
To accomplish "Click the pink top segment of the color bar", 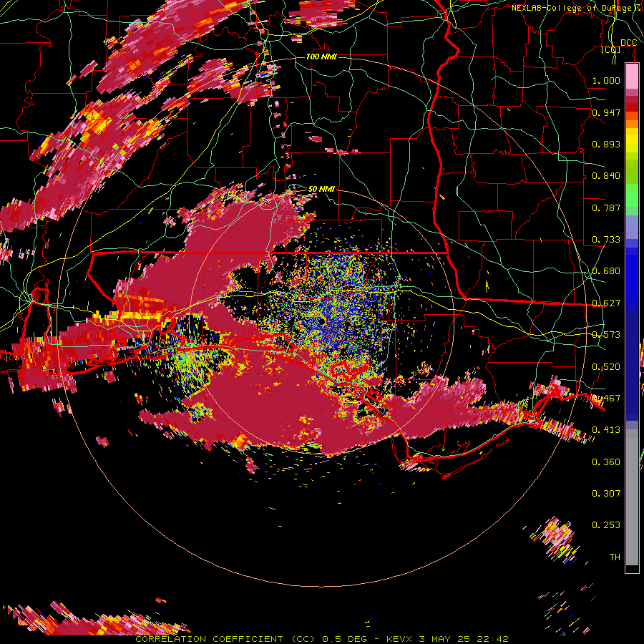I will 632,77.
